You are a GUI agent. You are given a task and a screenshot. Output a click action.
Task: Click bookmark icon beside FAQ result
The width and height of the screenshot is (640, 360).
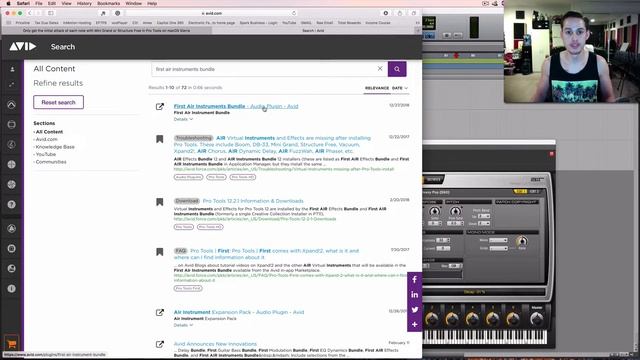(160, 251)
